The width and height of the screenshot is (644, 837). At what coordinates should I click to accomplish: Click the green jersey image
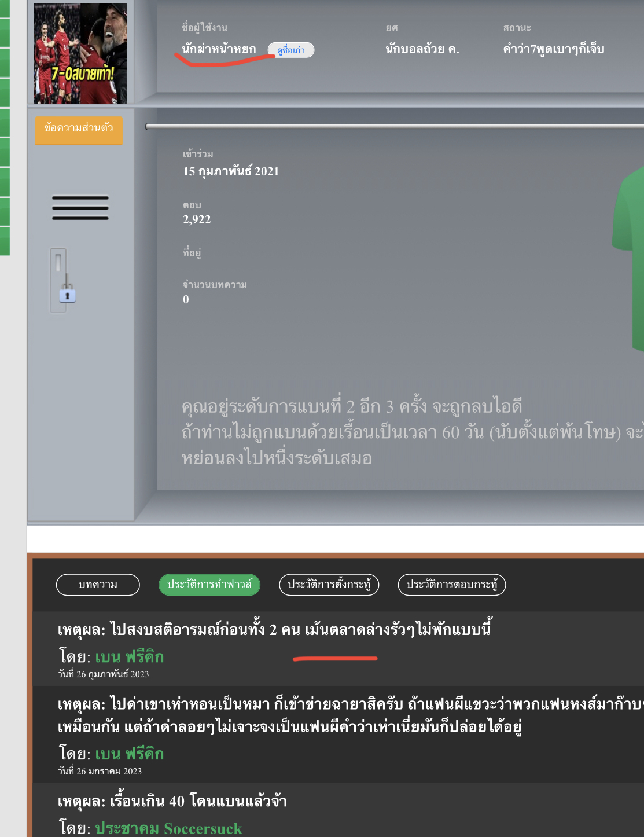coord(628,258)
